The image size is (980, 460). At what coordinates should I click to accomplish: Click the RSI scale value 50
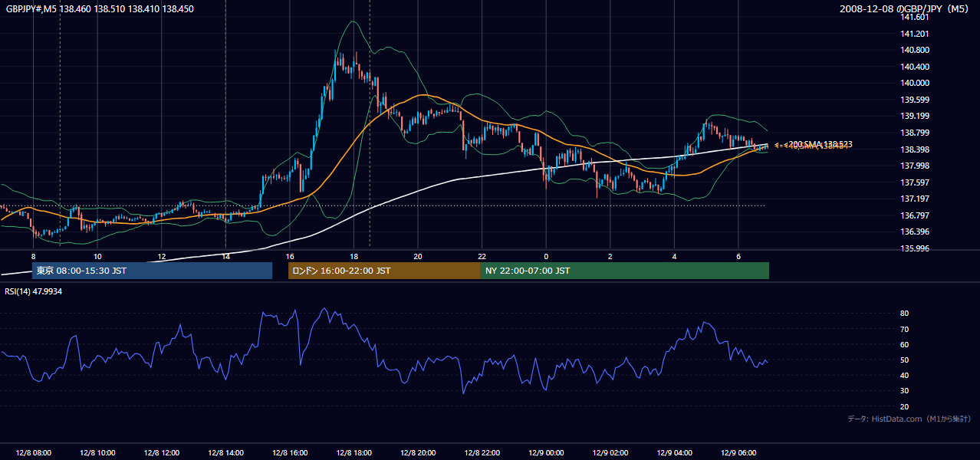click(905, 360)
